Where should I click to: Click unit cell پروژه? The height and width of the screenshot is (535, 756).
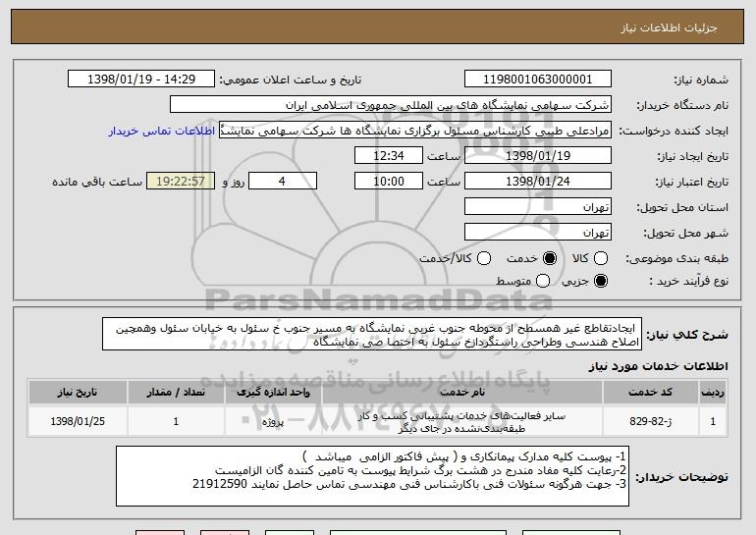(x=273, y=421)
